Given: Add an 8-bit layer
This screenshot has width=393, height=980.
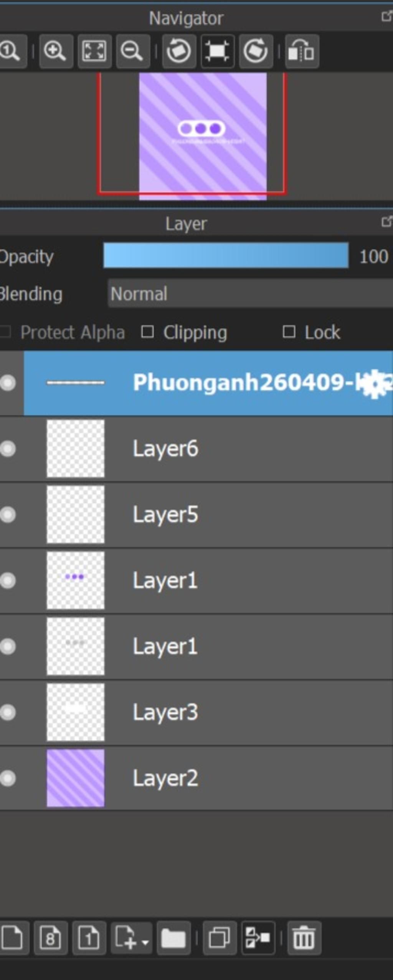Looking at the screenshot, I should click(x=51, y=938).
